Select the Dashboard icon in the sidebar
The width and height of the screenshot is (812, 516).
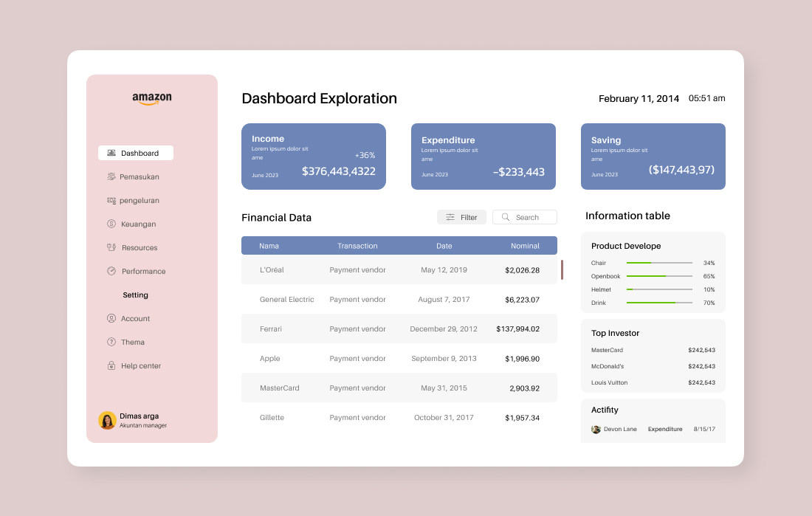pos(111,153)
